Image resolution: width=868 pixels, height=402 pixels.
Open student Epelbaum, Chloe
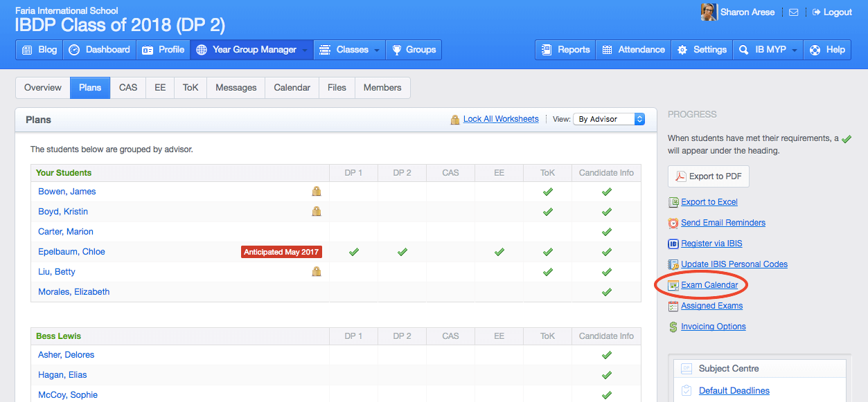[x=71, y=252]
